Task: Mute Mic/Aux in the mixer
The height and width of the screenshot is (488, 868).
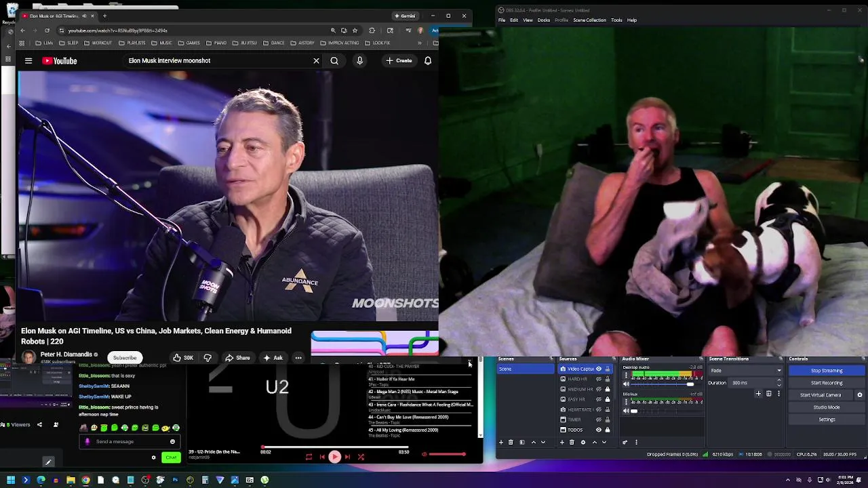Action: [626, 411]
